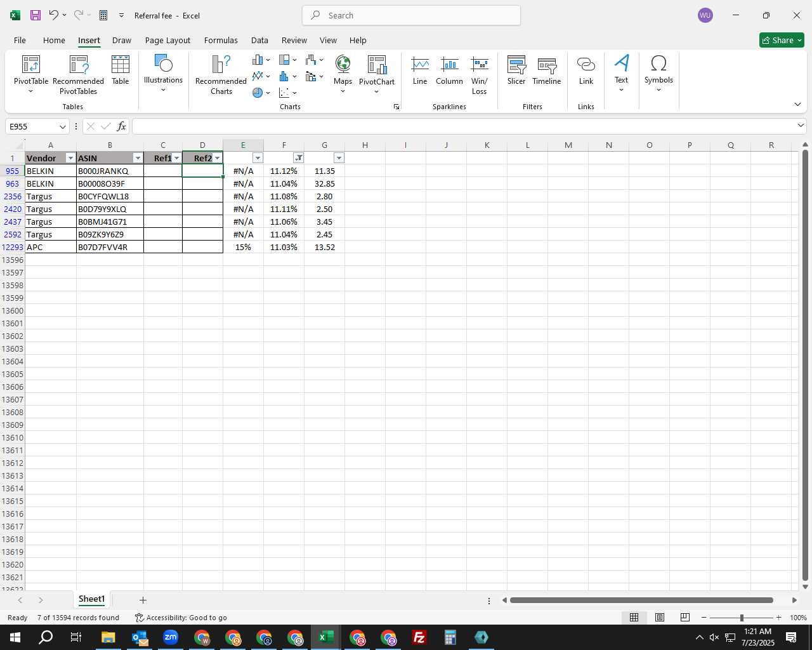Screen dimensions: 812x650
Task: Open Recommended Charts
Action: click(221, 74)
